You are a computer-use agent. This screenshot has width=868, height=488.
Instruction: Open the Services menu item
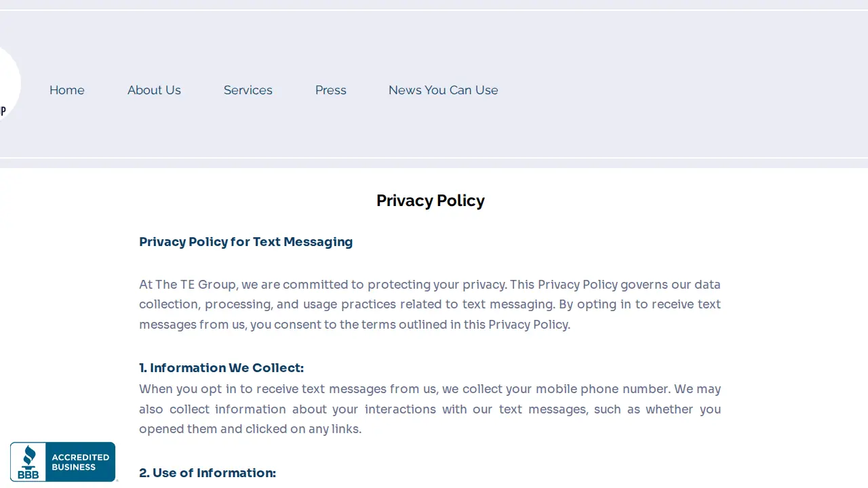[248, 90]
